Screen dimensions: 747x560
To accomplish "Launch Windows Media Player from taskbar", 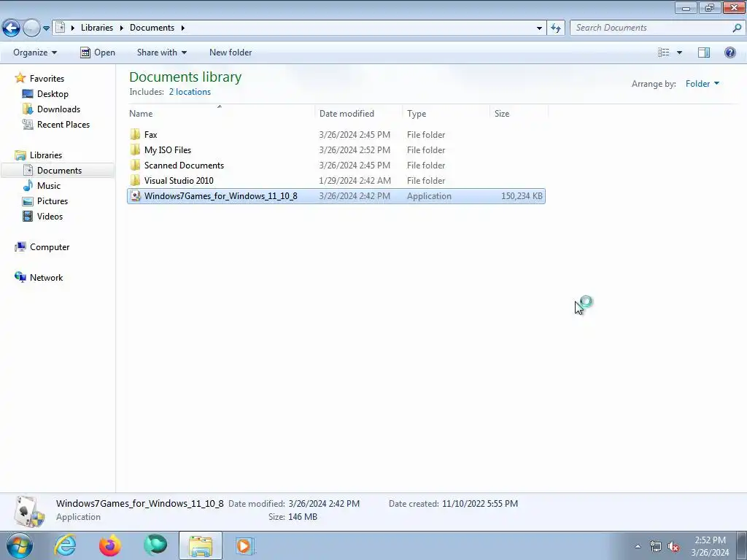I will pyautogui.click(x=245, y=545).
